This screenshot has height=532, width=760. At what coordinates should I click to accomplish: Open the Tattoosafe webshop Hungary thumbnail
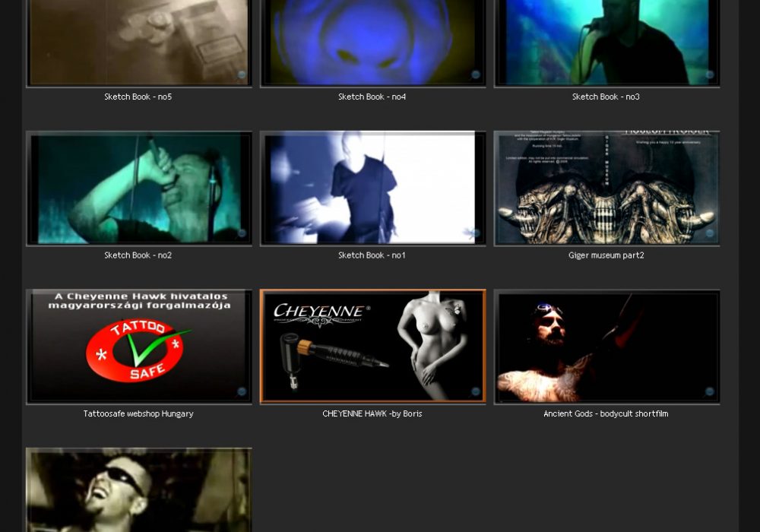pyautogui.click(x=138, y=347)
